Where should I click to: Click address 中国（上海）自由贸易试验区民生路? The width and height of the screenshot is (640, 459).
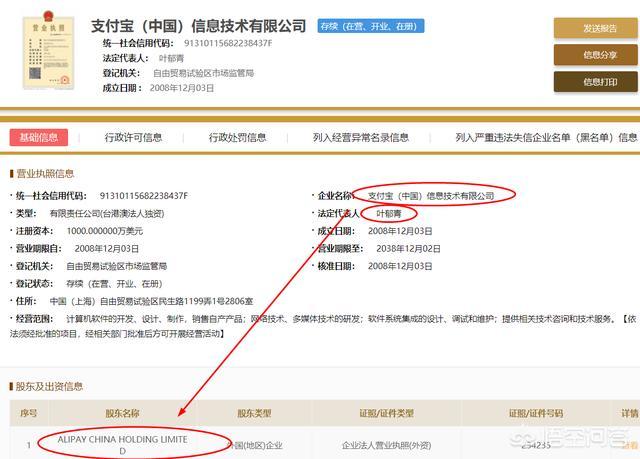tap(151, 302)
